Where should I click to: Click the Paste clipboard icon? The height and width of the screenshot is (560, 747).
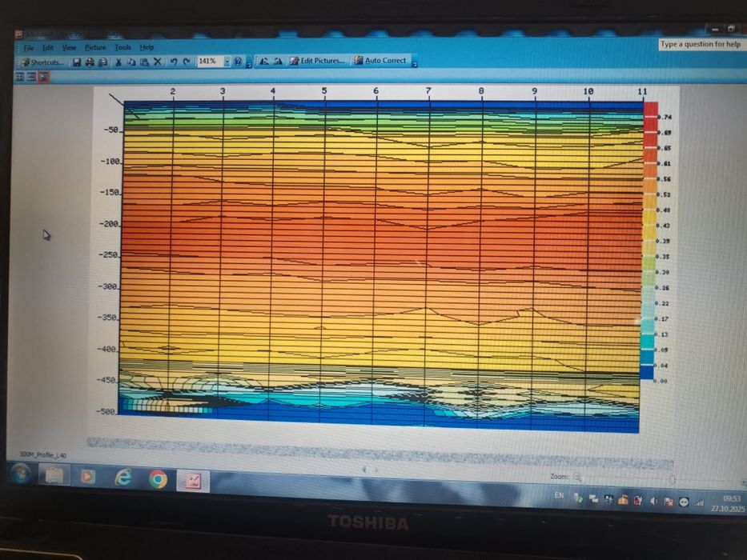[x=144, y=62]
